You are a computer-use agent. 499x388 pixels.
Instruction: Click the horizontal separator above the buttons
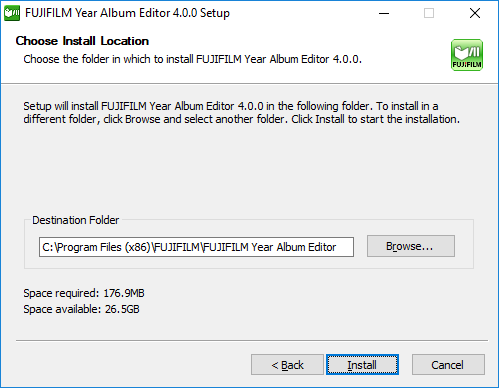[252, 341]
